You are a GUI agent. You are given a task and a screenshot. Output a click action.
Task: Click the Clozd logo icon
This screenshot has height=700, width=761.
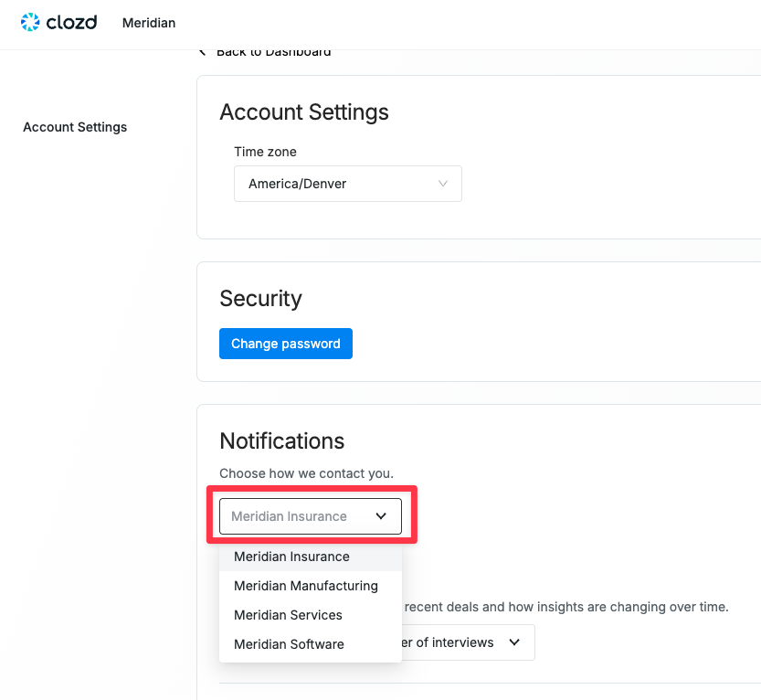click(30, 22)
